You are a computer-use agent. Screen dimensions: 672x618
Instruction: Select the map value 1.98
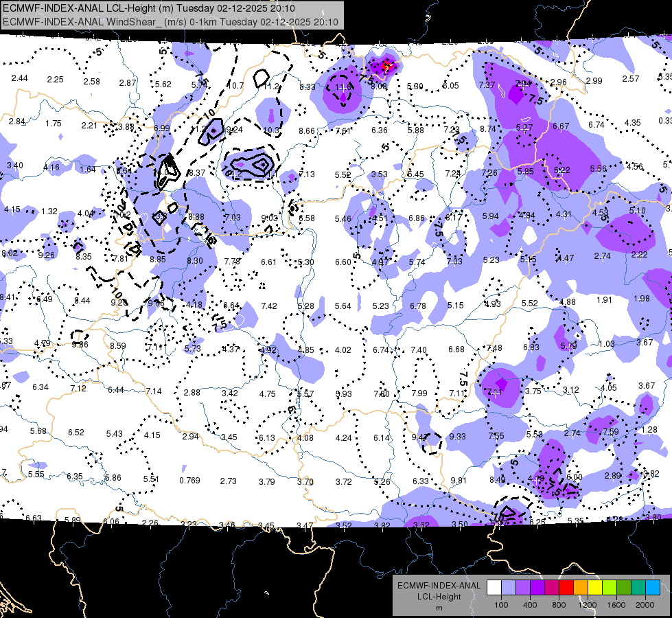642,299
